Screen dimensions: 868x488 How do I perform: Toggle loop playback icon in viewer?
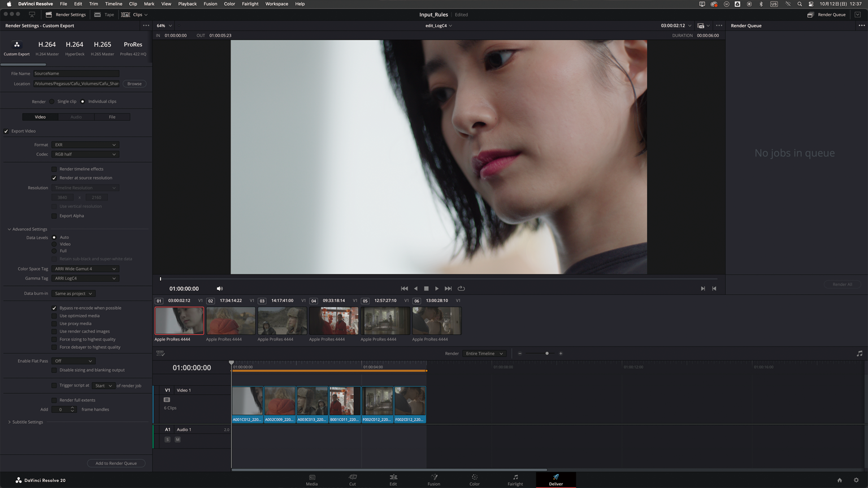461,289
